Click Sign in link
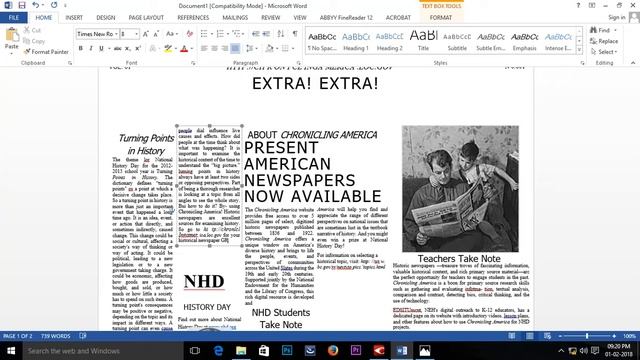The height and width of the screenshot is (360, 640). pos(616,17)
